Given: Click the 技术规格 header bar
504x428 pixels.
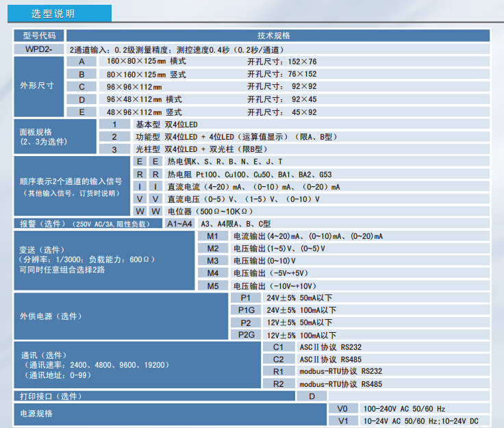Looking at the screenshot, I should click(277, 36).
